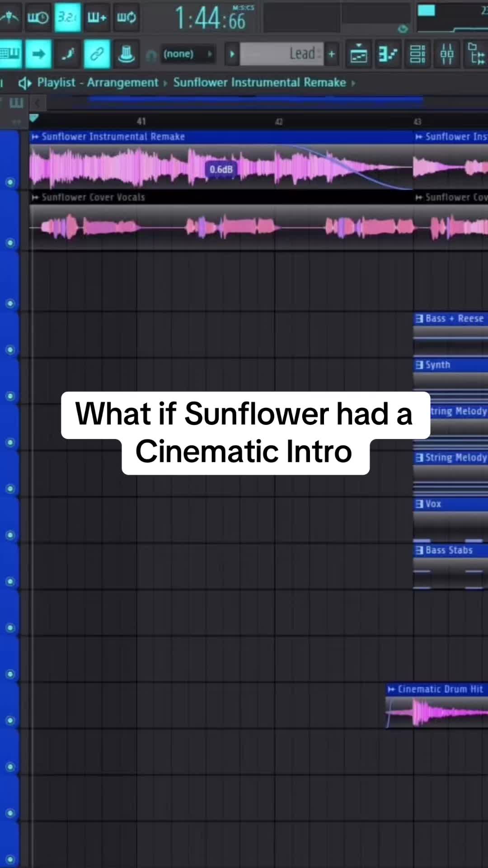Open the Channel rack view icon

click(417, 54)
